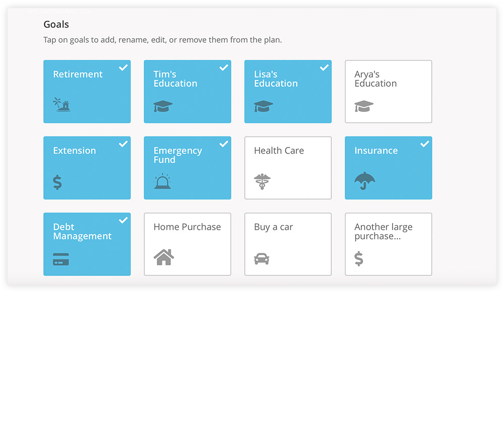Uncheck the Retirement goal checkmark
Screen dimensions: 504x428
[x=123, y=68]
